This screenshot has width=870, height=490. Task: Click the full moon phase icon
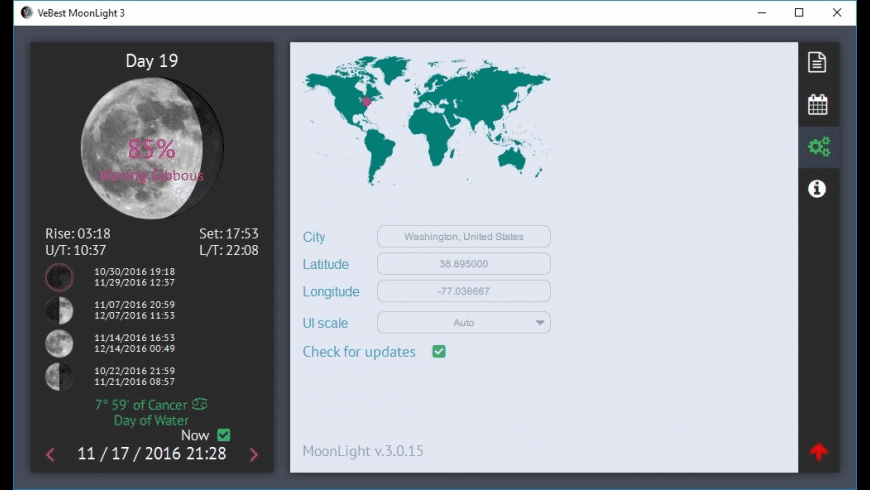point(59,343)
